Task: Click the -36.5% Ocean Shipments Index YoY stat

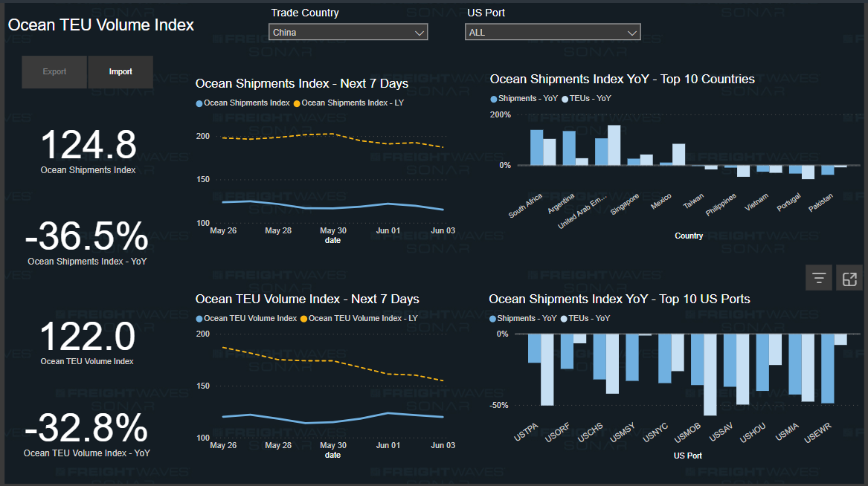Action: point(88,236)
